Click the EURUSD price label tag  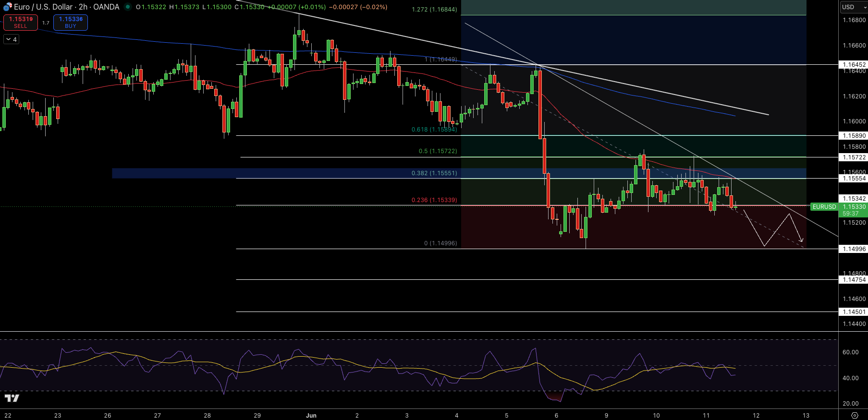coord(824,207)
